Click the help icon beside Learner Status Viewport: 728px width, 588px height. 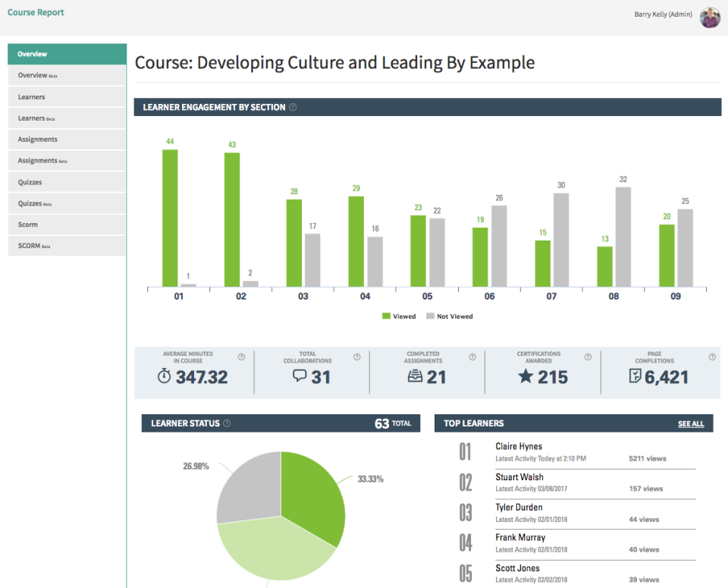[227, 423]
